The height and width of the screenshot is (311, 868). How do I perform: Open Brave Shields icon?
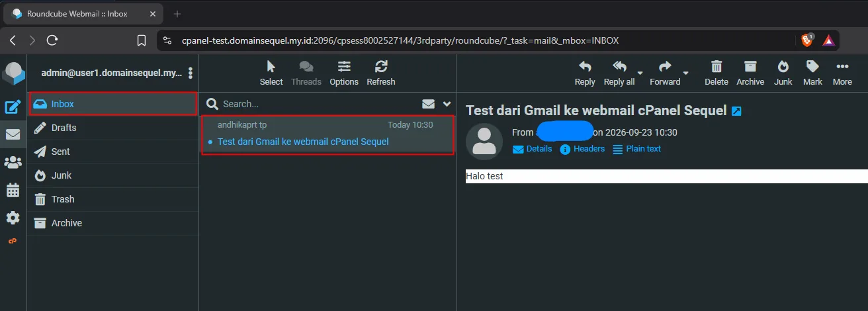tap(808, 40)
